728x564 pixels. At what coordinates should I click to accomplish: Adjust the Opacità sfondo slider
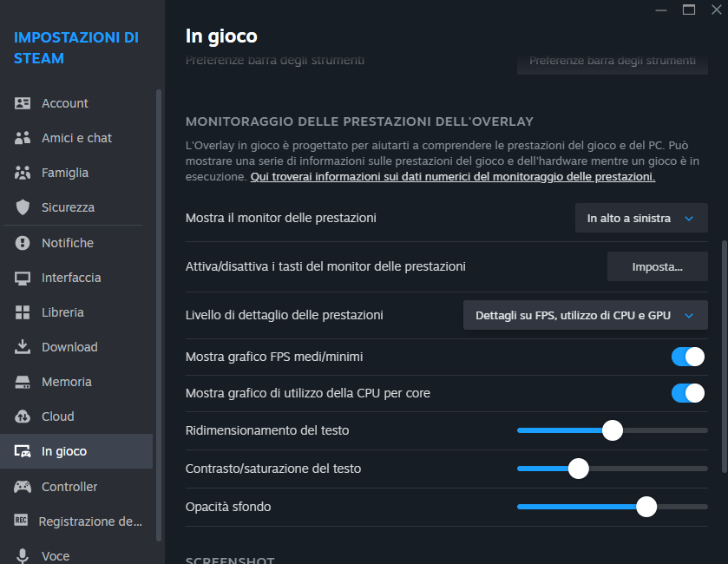point(646,507)
